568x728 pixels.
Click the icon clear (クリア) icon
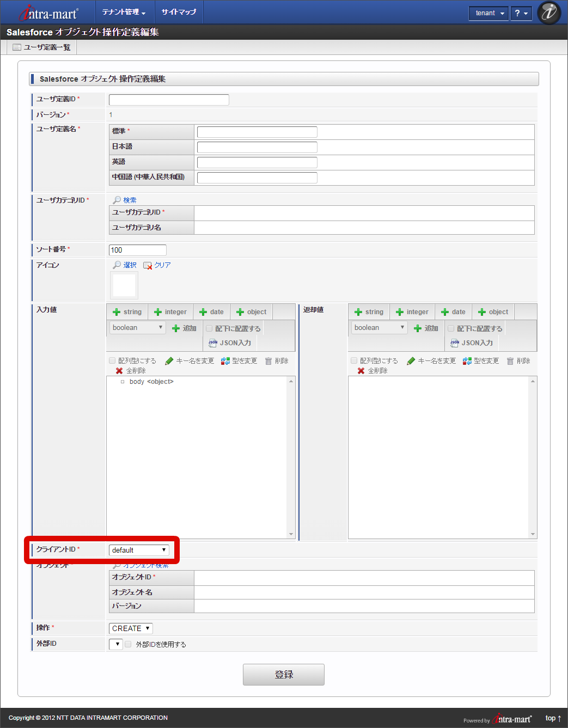[148, 265]
